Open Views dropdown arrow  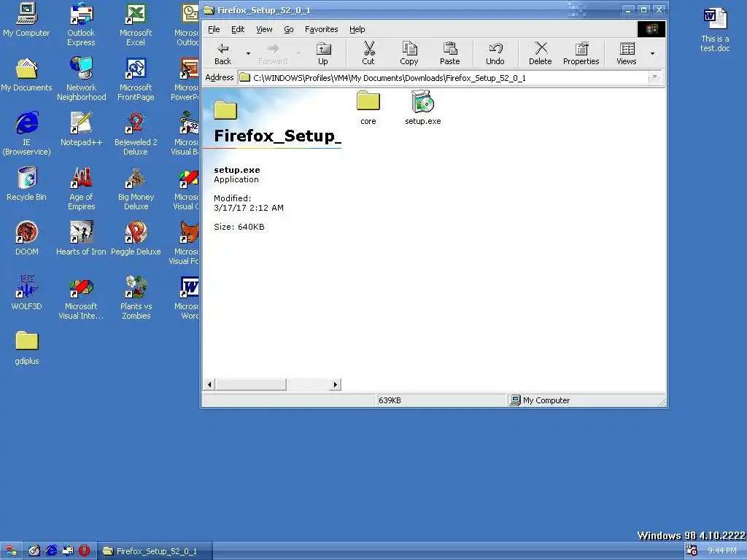tap(653, 53)
